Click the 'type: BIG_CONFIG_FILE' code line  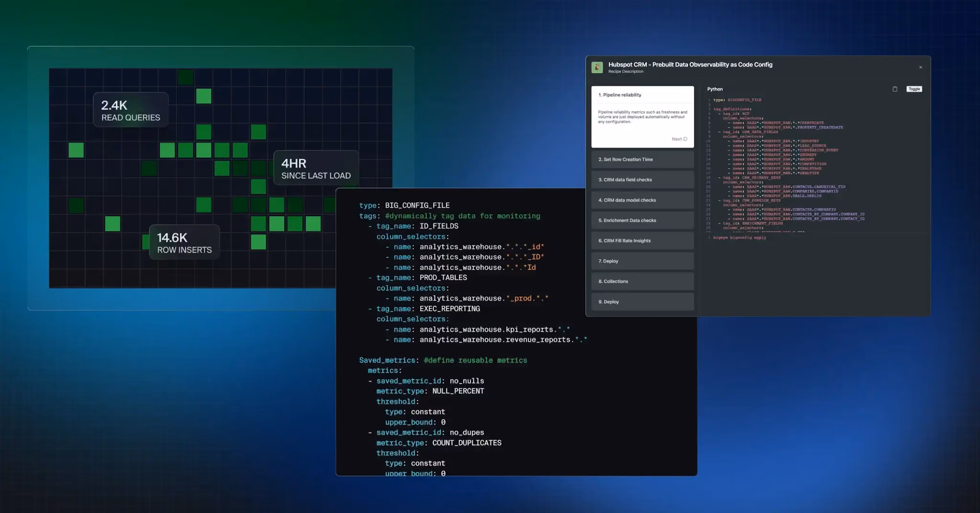[404, 205]
